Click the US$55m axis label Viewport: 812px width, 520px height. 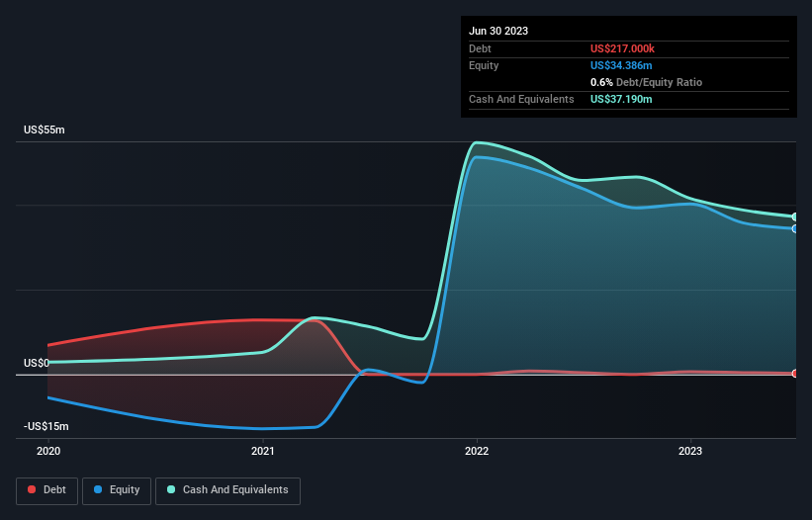click(x=45, y=130)
